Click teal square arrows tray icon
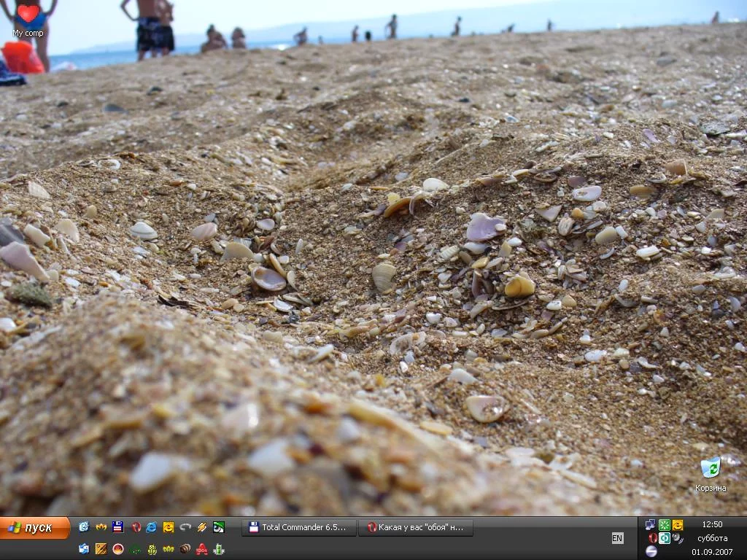 click(665, 538)
